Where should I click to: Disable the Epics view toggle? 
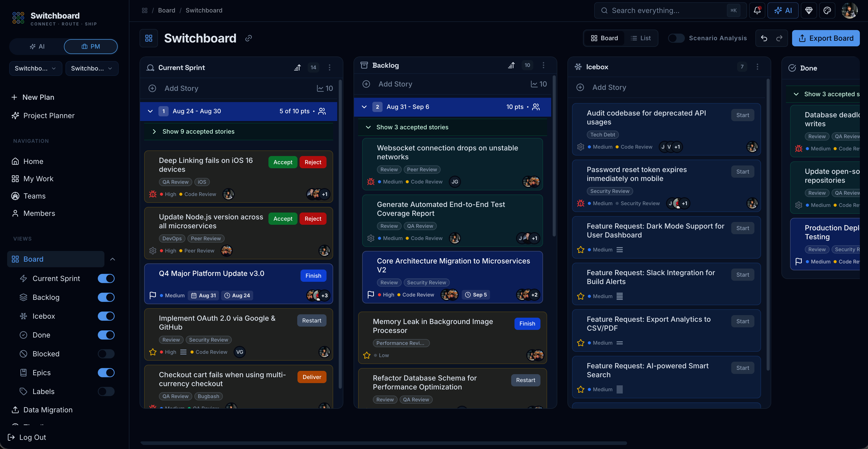coord(106,373)
